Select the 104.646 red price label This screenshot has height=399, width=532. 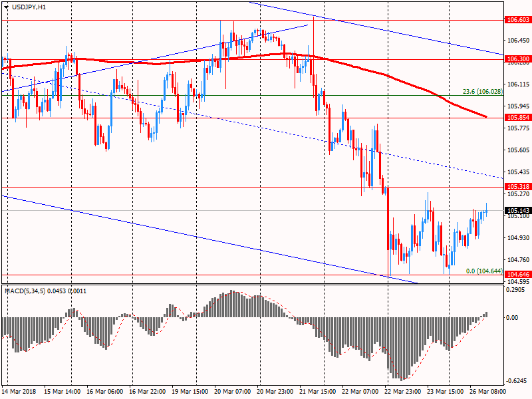point(518,274)
